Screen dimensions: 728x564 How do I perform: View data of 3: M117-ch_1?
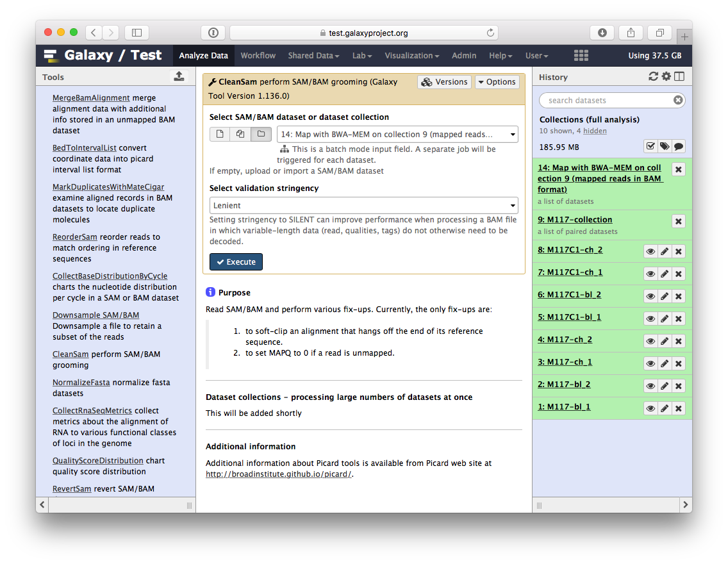pos(650,363)
